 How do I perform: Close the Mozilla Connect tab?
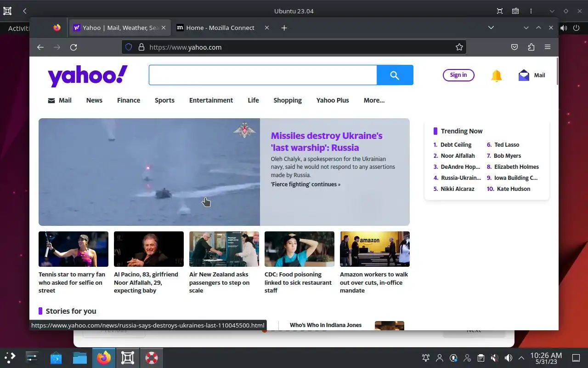pyautogui.click(x=267, y=28)
